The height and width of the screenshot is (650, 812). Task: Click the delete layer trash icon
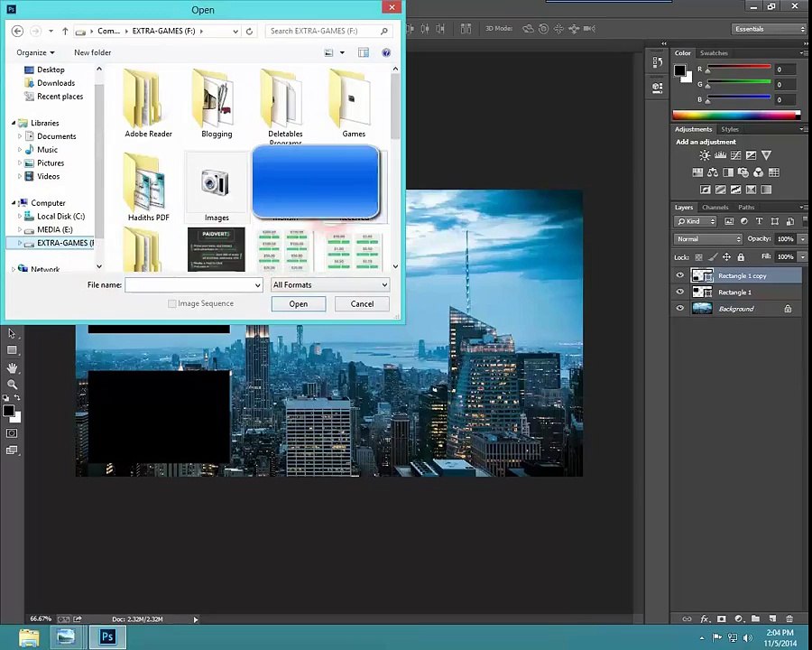pyautogui.click(x=789, y=618)
